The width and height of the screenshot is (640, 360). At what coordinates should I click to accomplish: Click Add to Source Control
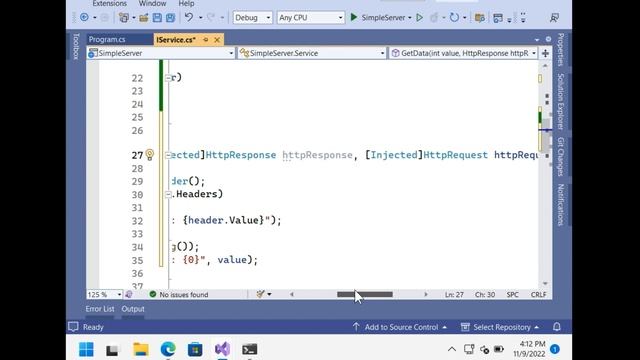tap(401, 327)
